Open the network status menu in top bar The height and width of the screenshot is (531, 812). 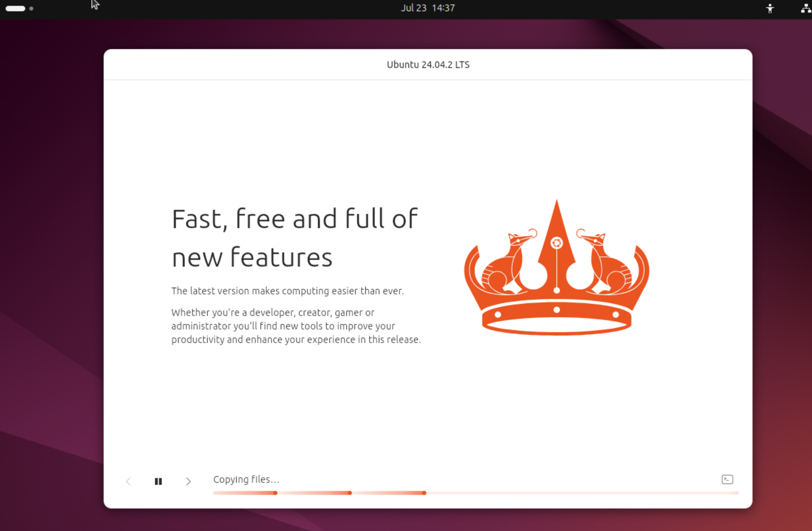coord(805,8)
